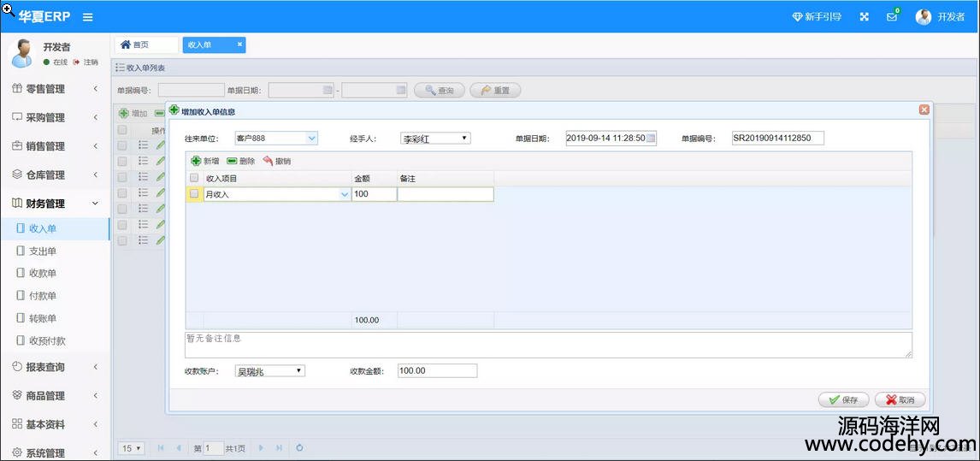Click the fullscreen icon in the top bar
Screen dimensions: 980x461
coord(864,17)
